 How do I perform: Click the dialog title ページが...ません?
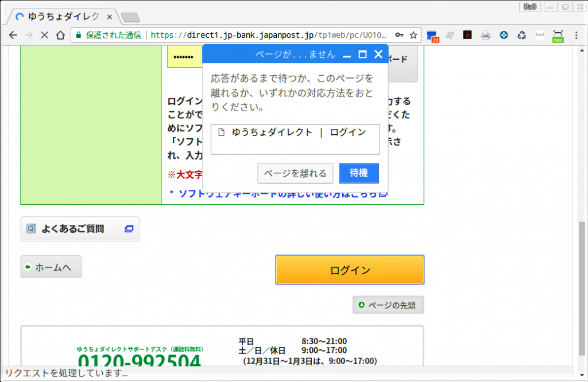pyautogui.click(x=295, y=54)
